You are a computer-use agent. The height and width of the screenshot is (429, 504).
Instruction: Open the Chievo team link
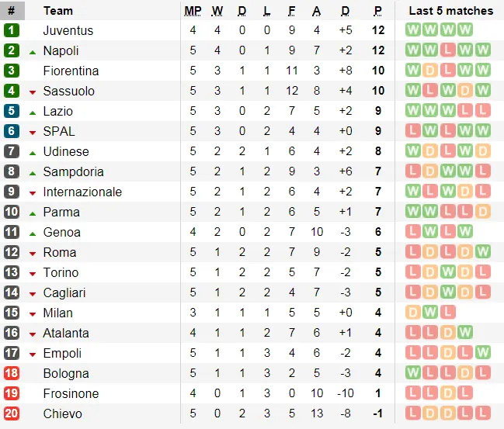pyautogui.click(x=63, y=413)
